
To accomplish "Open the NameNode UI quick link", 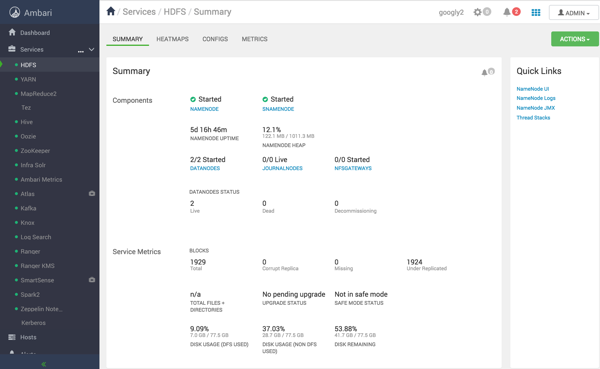I will coord(532,89).
